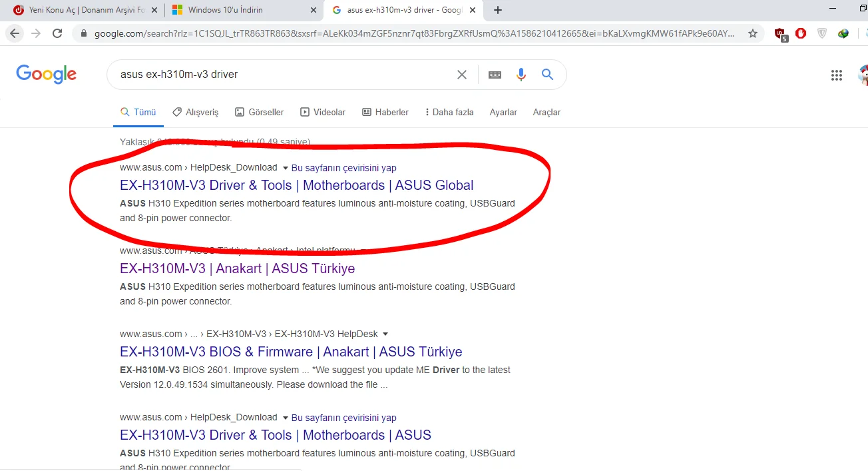Go back using the browser back arrow
This screenshot has width=868, height=471.
click(x=15, y=33)
